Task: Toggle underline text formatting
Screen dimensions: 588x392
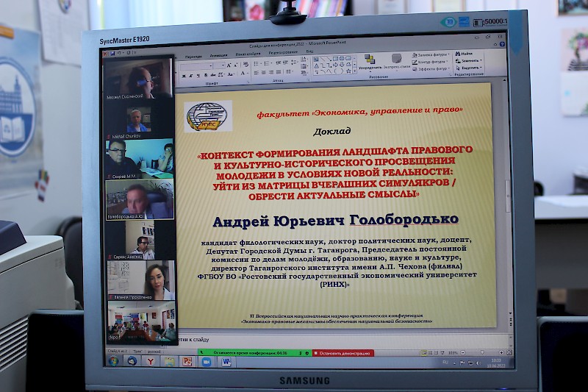Action: tap(198, 75)
